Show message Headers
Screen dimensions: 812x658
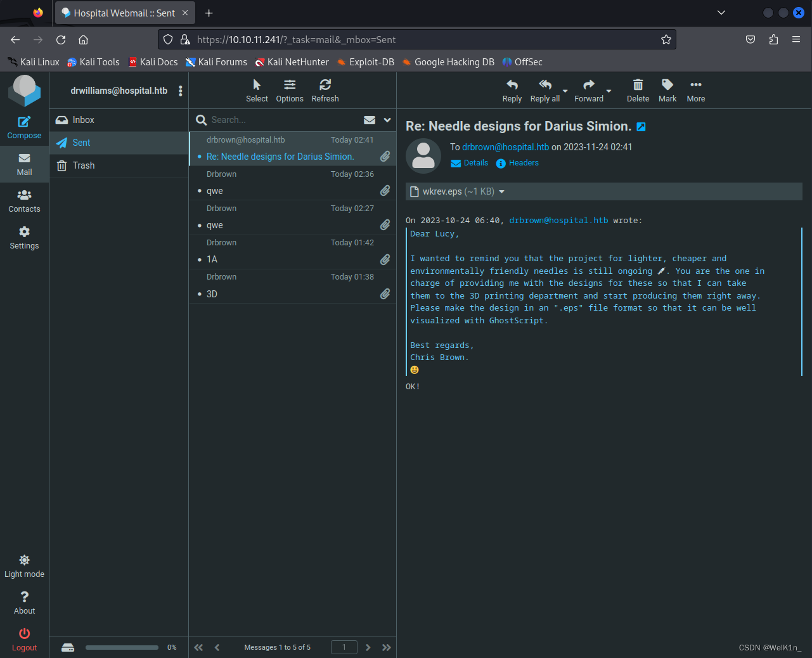(x=517, y=163)
